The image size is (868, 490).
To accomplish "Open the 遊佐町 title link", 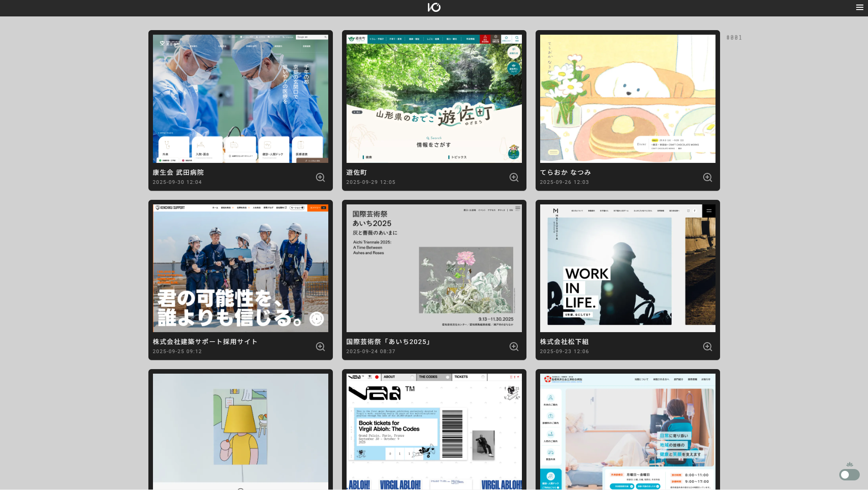I will pos(357,172).
